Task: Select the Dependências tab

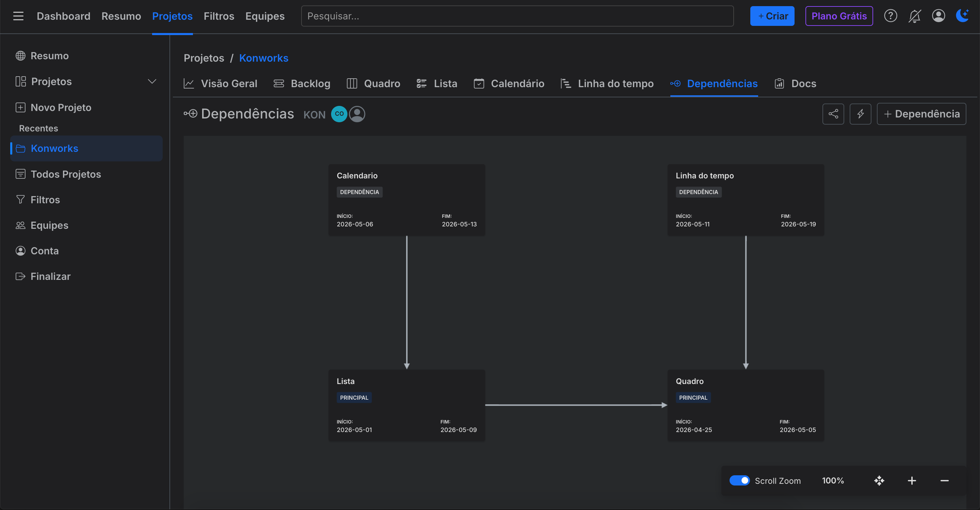Action: coord(714,83)
